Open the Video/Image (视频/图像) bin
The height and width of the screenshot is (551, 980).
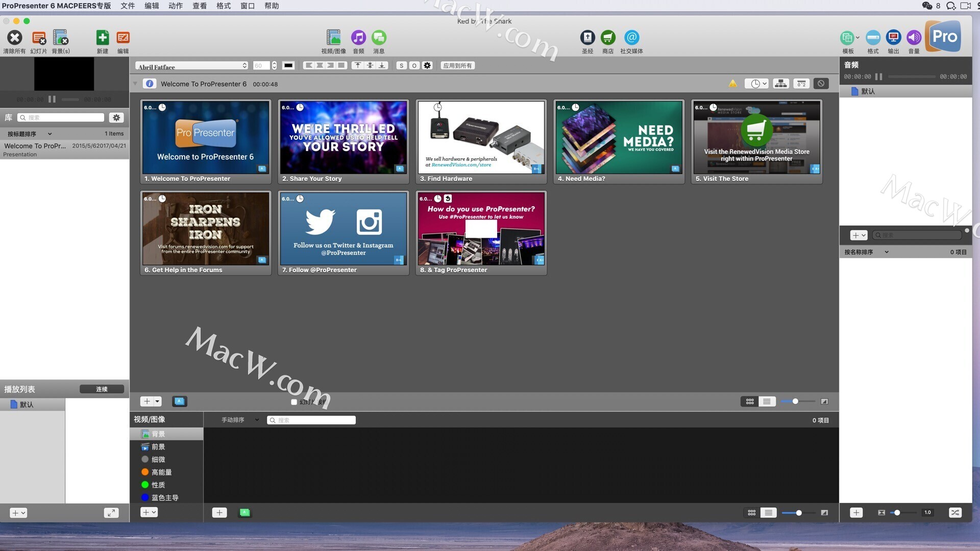click(333, 38)
